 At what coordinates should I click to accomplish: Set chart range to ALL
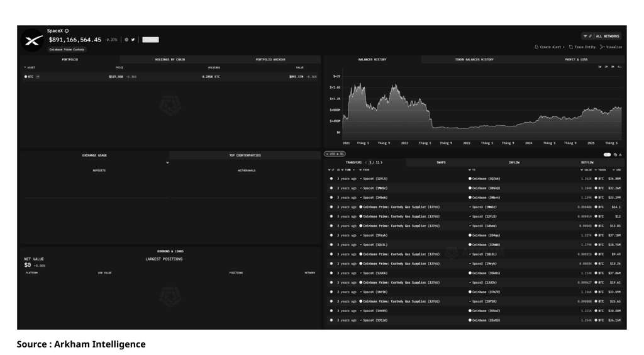619,67
